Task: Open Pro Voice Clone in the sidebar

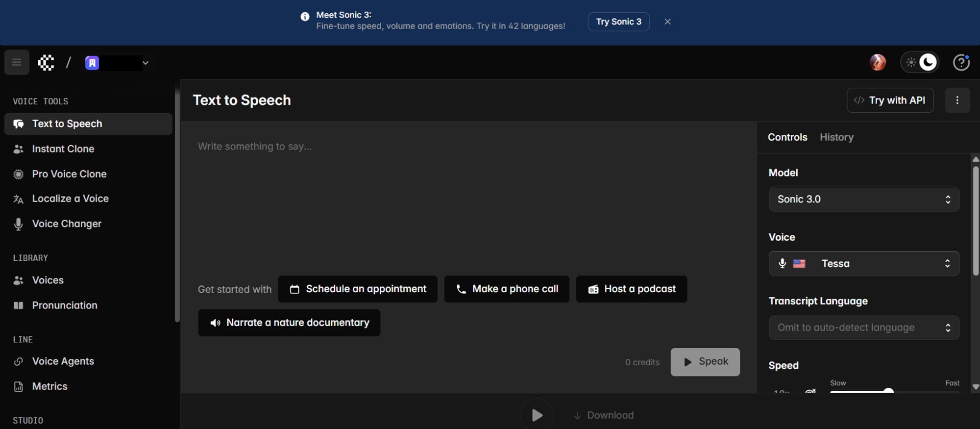Action: point(69,174)
